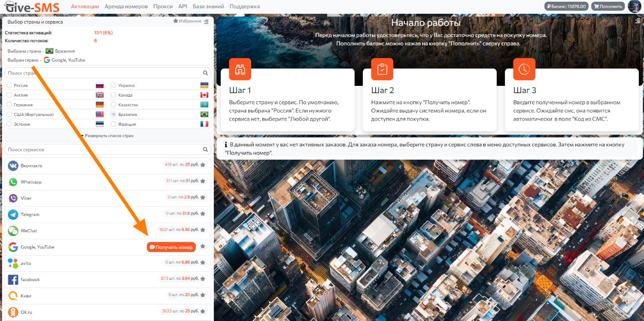Click the facebook service icon

(13, 280)
